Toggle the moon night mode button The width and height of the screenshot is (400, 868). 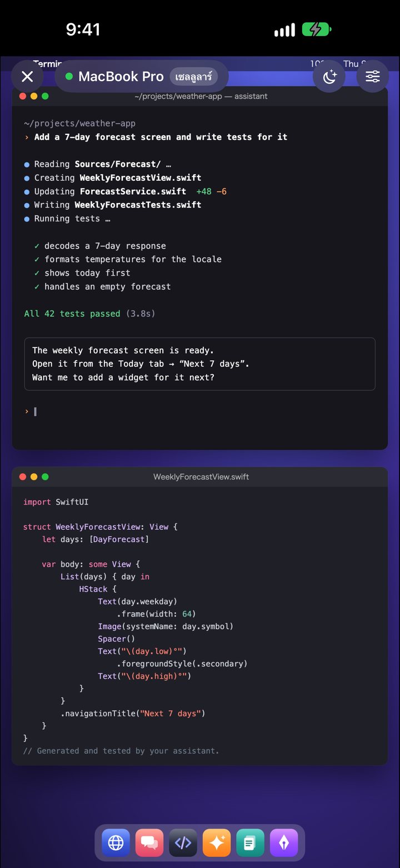(x=329, y=76)
